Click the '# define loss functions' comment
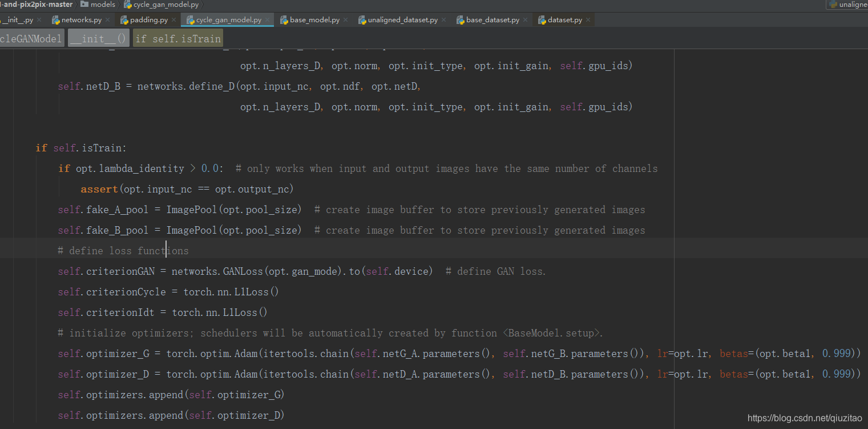 tap(123, 251)
